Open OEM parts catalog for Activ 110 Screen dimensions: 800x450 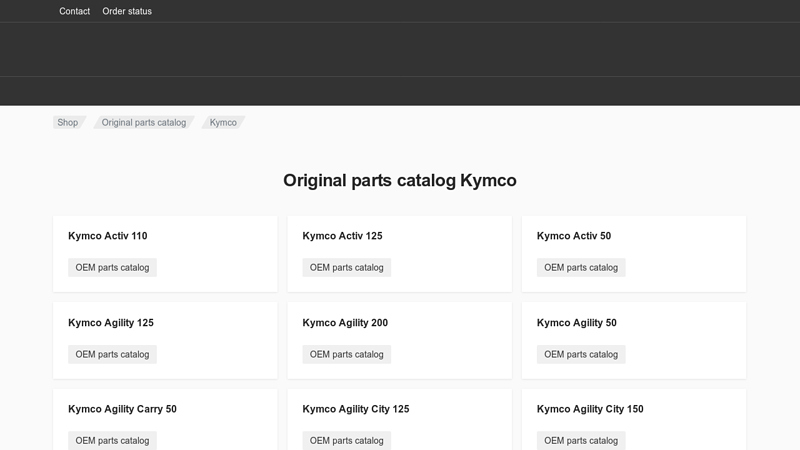coord(112,267)
